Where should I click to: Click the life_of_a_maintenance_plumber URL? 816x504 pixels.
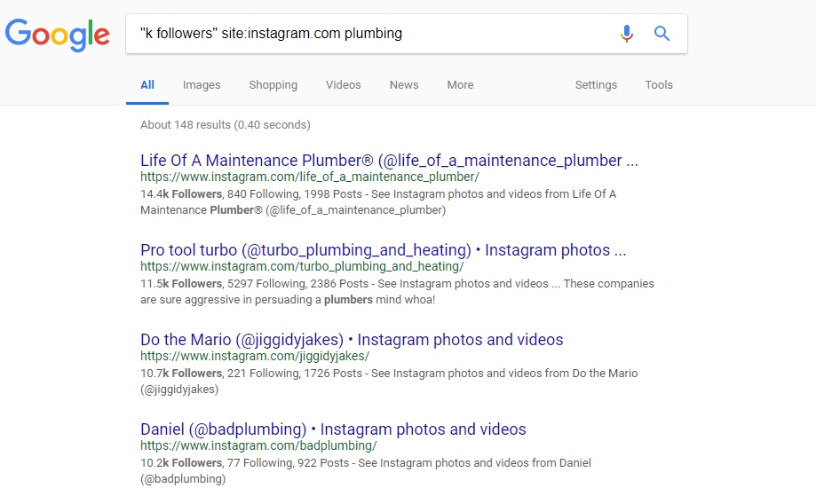click(310, 177)
